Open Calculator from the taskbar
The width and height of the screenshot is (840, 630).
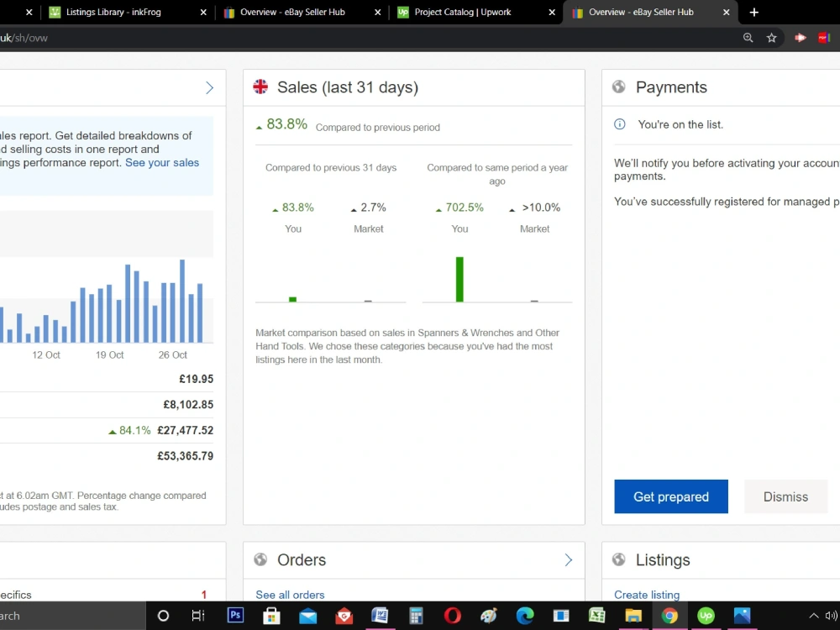click(x=417, y=616)
